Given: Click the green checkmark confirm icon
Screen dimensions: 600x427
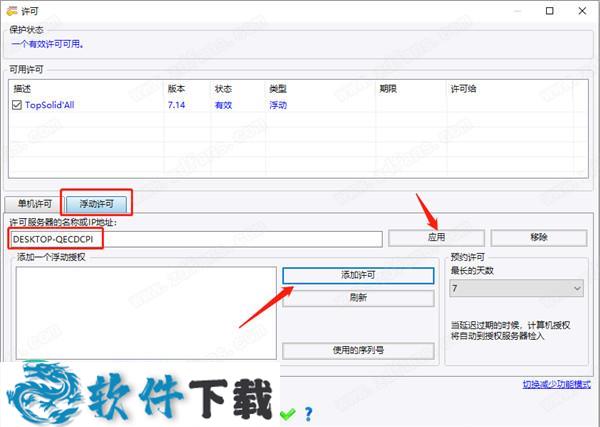Looking at the screenshot, I should pos(288,414).
